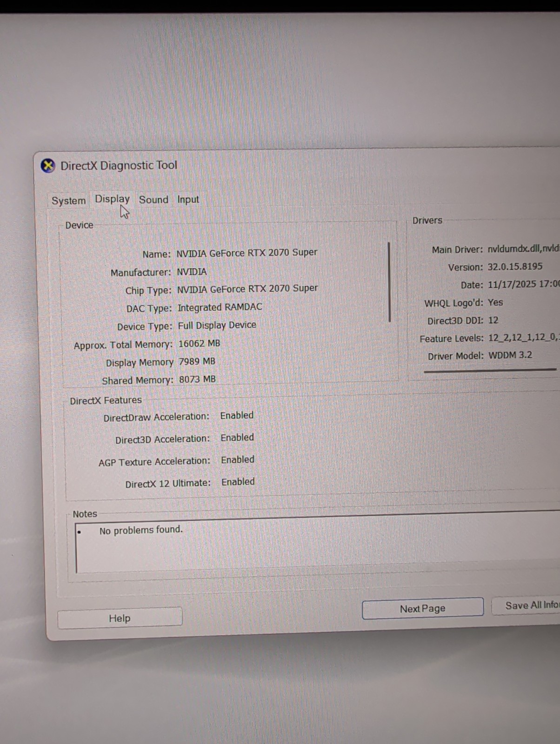Click the Direct3D DDI value '12'
The width and height of the screenshot is (560, 744).
point(493,320)
